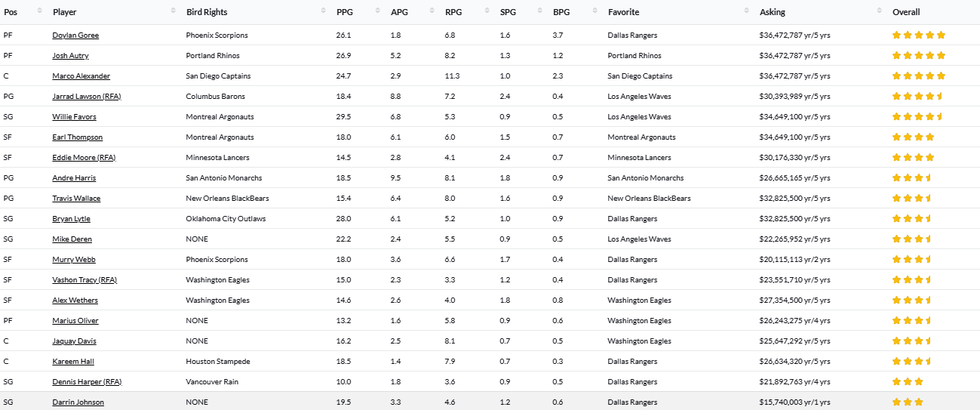Click the BPG column sort arrows

pos(595,12)
